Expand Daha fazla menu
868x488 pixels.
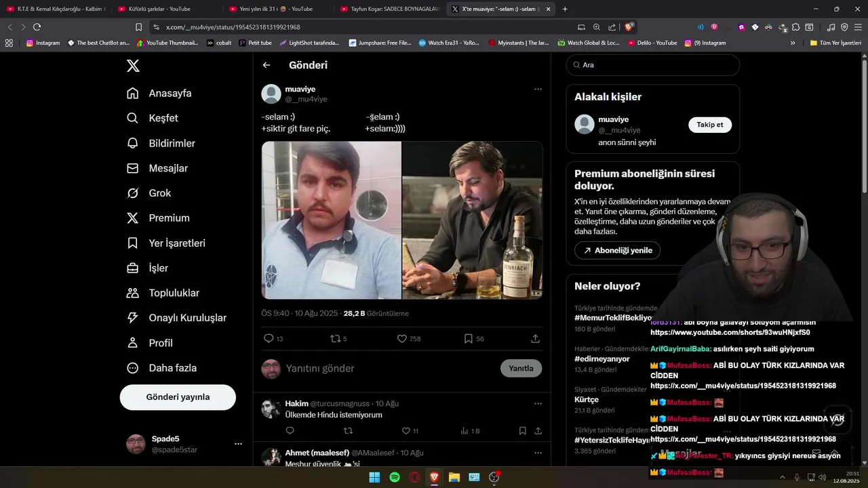pyautogui.click(x=161, y=368)
